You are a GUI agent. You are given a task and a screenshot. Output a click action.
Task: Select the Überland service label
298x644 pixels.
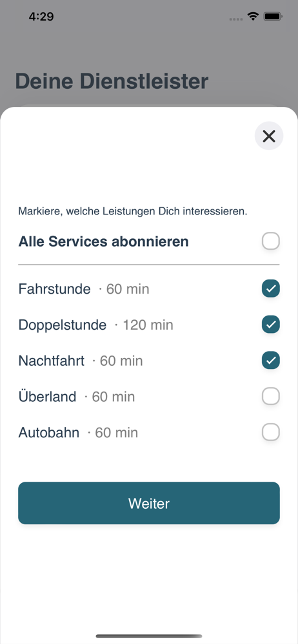tap(47, 396)
